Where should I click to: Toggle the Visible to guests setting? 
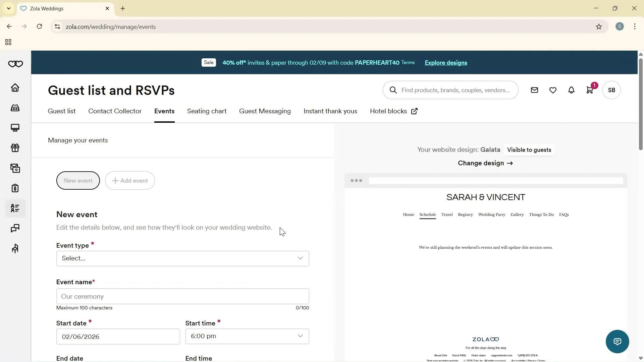click(x=529, y=150)
